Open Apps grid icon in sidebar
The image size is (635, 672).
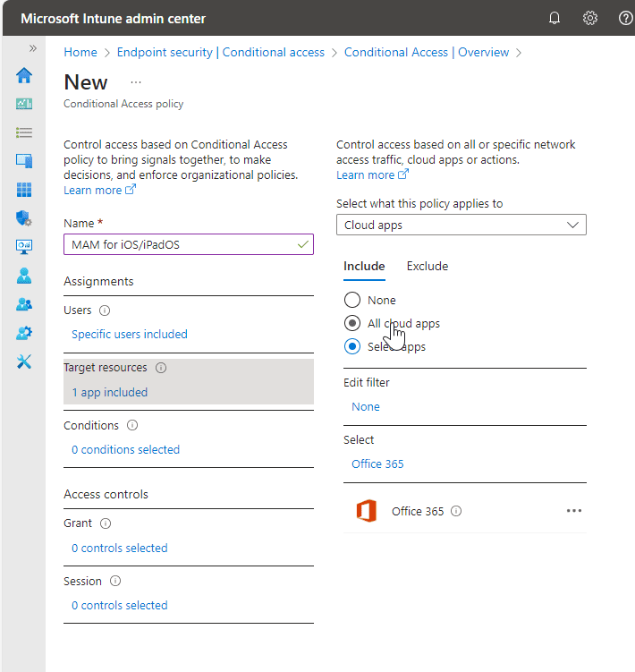(24, 190)
